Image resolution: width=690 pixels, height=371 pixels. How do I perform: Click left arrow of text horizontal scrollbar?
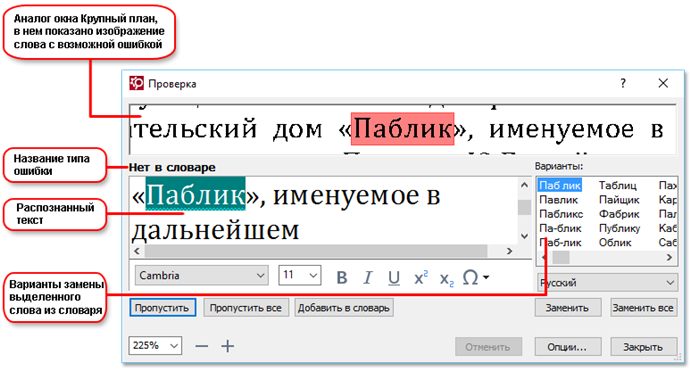pyautogui.click(x=137, y=251)
